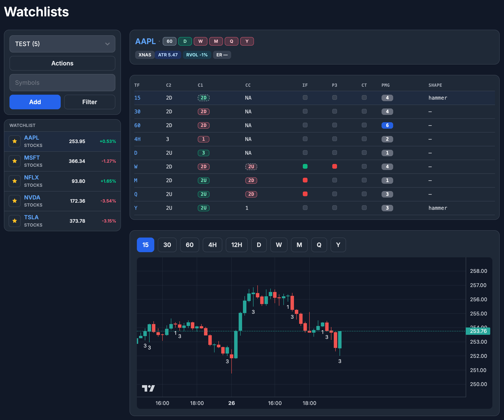504x420 pixels.
Task: Open the Actions menu
Action: click(62, 63)
